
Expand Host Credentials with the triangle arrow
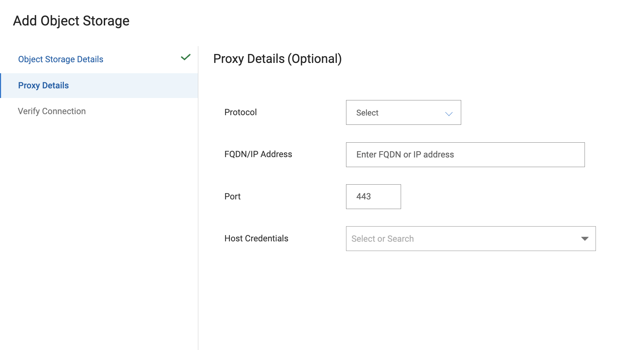click(x=585, y=239)
